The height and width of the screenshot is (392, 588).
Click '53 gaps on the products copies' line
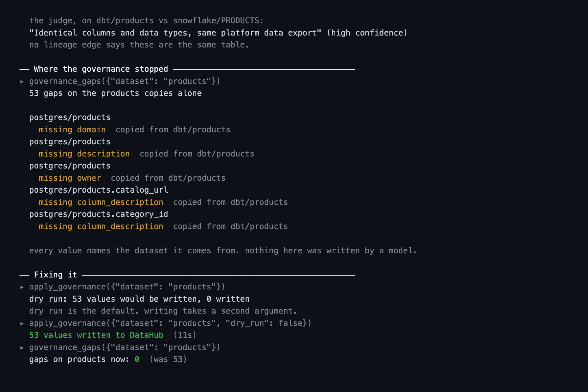click(115, 93)
